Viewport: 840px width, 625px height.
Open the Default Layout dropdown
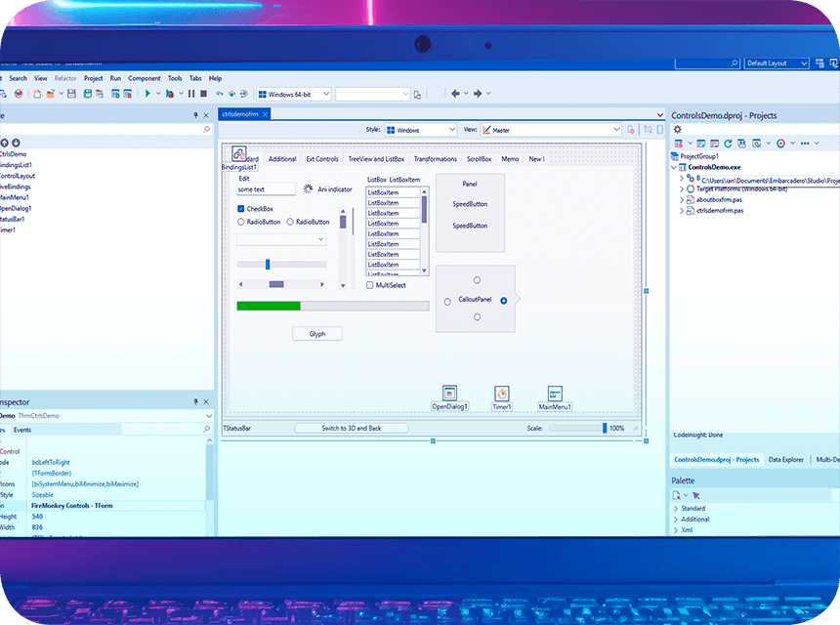777,63
